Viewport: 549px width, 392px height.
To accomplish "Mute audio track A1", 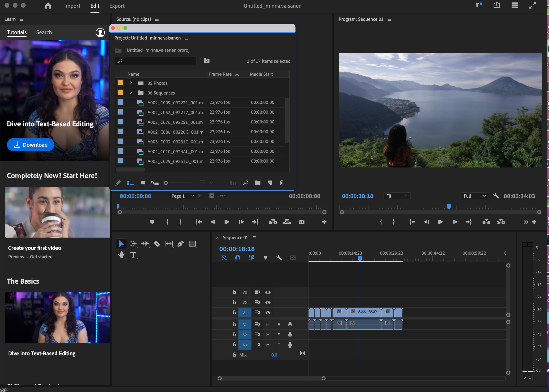I will point(268,325).
